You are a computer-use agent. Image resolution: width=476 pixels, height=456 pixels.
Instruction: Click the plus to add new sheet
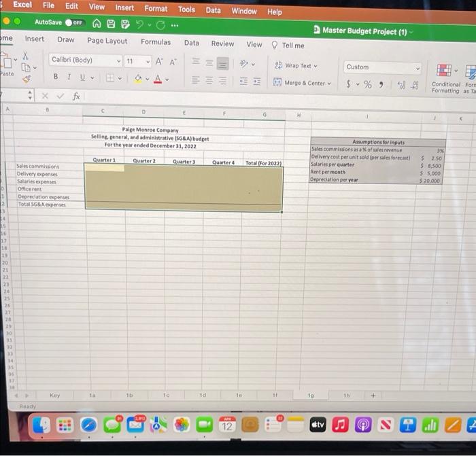[373, 396]
